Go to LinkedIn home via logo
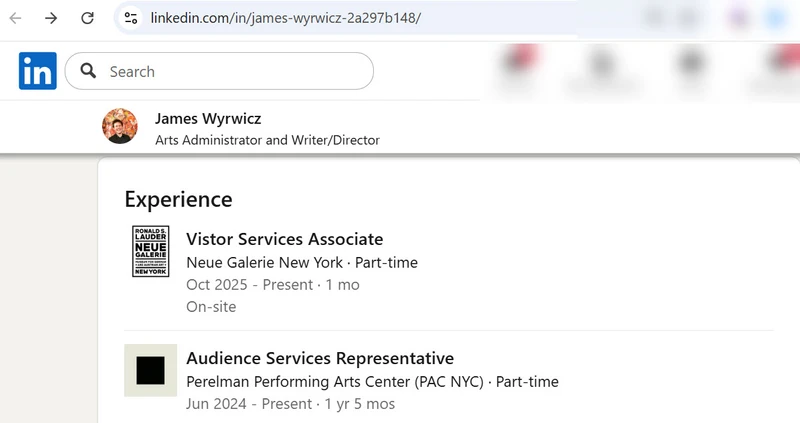The image size is (800, 423). click(x=38, y=71)
